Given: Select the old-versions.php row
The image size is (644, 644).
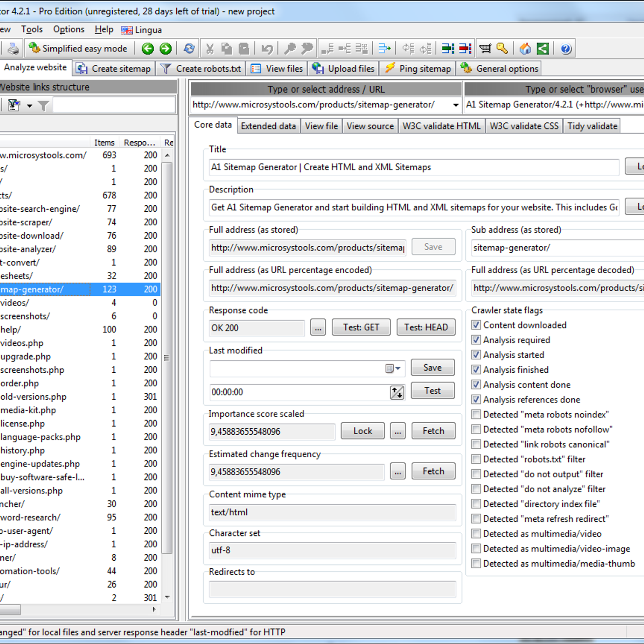Looking at the screenshot, I should [80, 396].
